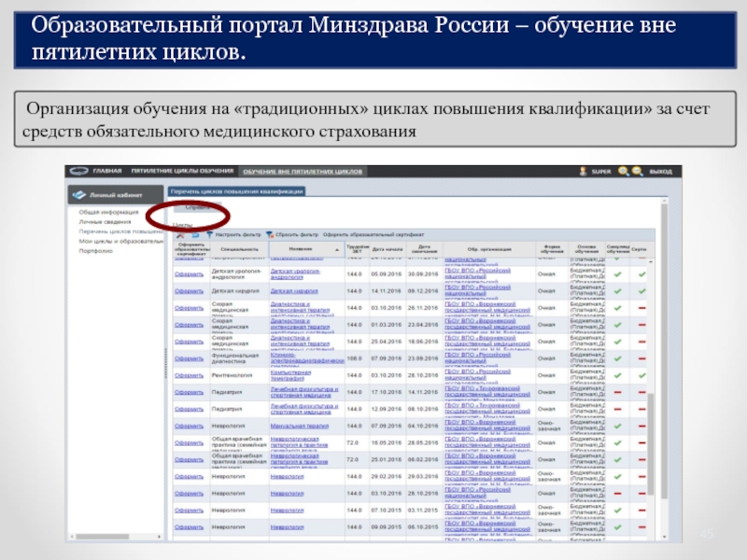
Task: Open ПЯТИЛЕТНИЕ ЦИКЛЫ ОБУЧЕНИЯ menu item
Action: tap(182, 173)
